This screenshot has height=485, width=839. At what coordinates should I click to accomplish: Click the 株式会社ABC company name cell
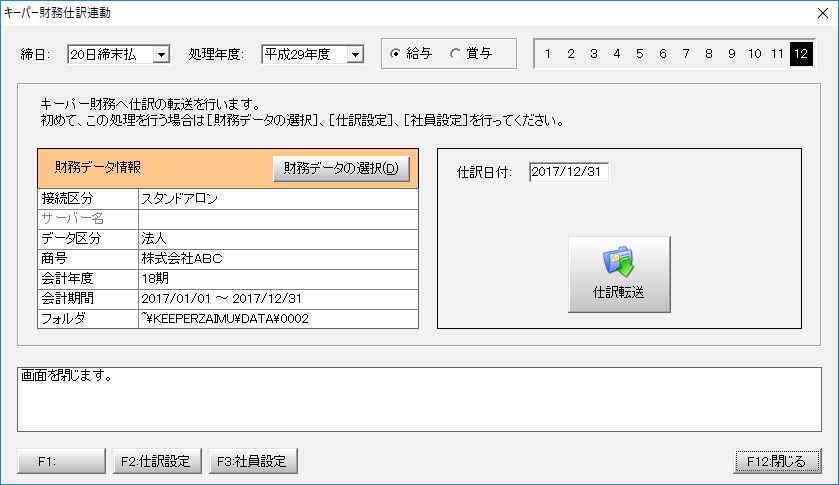click(x=278, y=259)
